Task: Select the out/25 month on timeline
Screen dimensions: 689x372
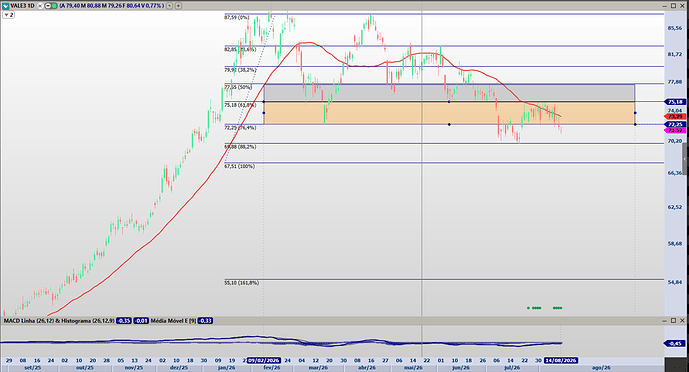Action: pyautogui.click(x=85, y=368)
